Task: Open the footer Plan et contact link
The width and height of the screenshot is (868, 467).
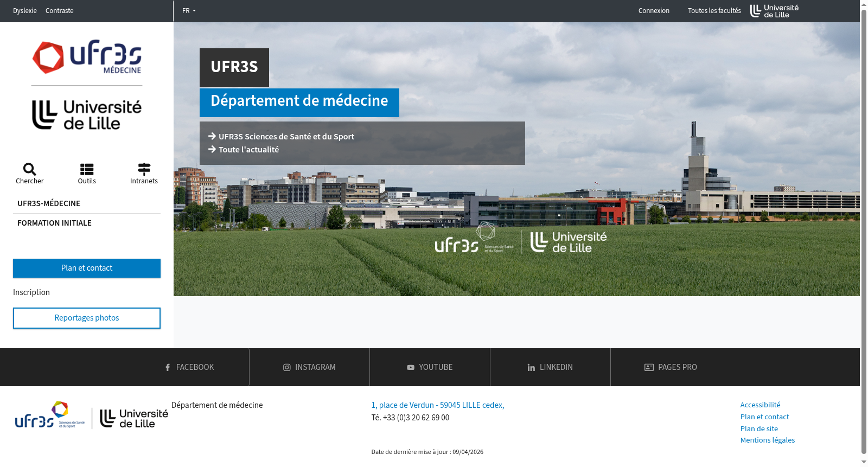Action: tap(764, 417)
